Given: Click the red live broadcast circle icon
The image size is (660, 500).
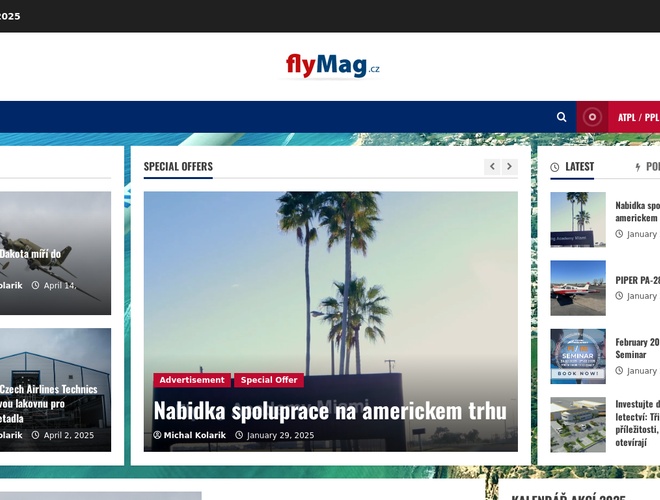Looking at the screenshot, I should [x=592, y=117].
